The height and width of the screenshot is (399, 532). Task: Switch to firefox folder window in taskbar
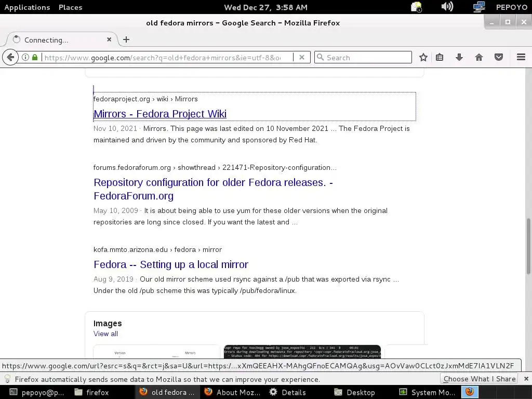coord(91,392)
